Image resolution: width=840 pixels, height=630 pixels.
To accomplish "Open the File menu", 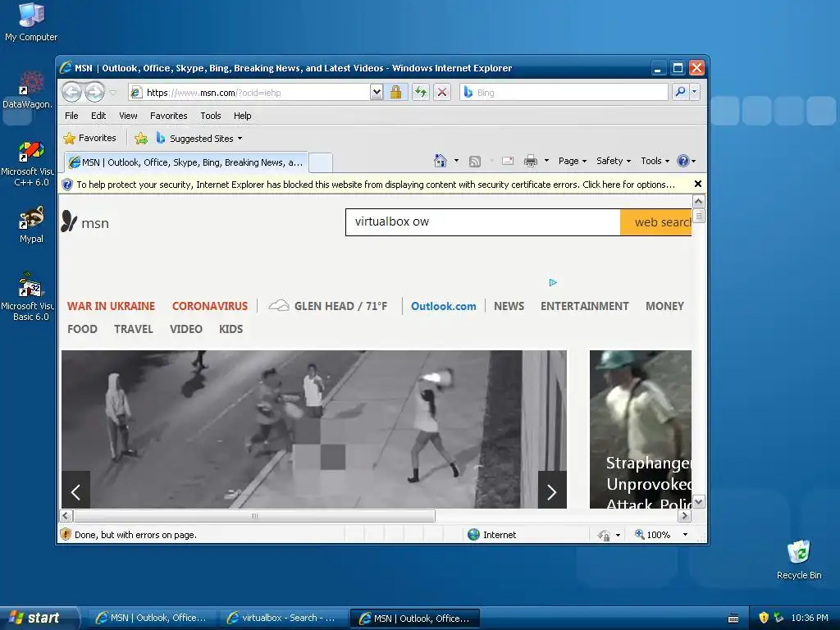I will [71, 116].
